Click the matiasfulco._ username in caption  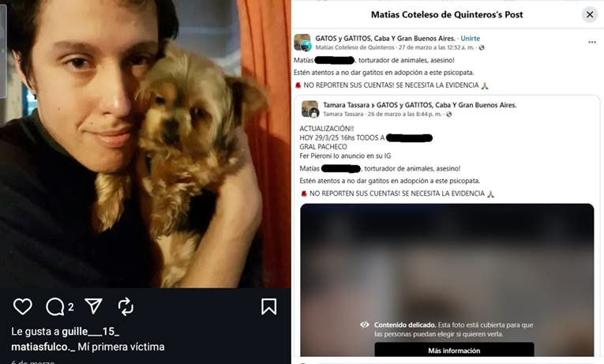[x=43, y=347]
